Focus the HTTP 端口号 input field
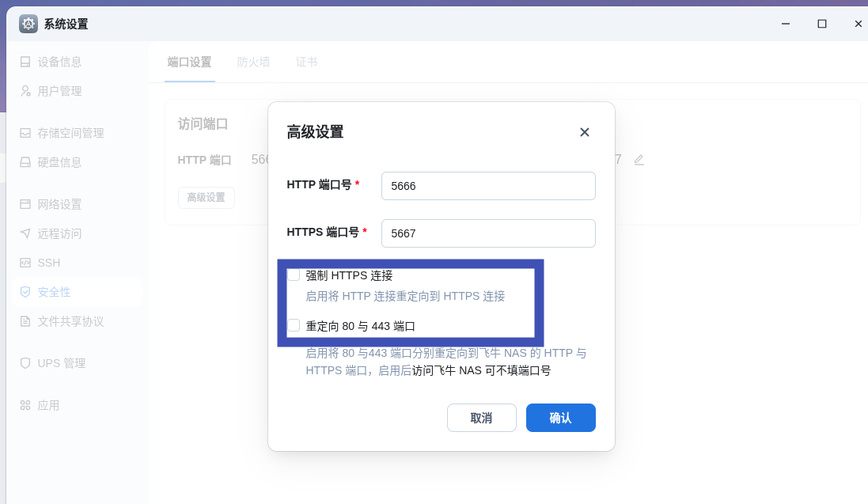 pyautogui.click(x=488, y=186)
